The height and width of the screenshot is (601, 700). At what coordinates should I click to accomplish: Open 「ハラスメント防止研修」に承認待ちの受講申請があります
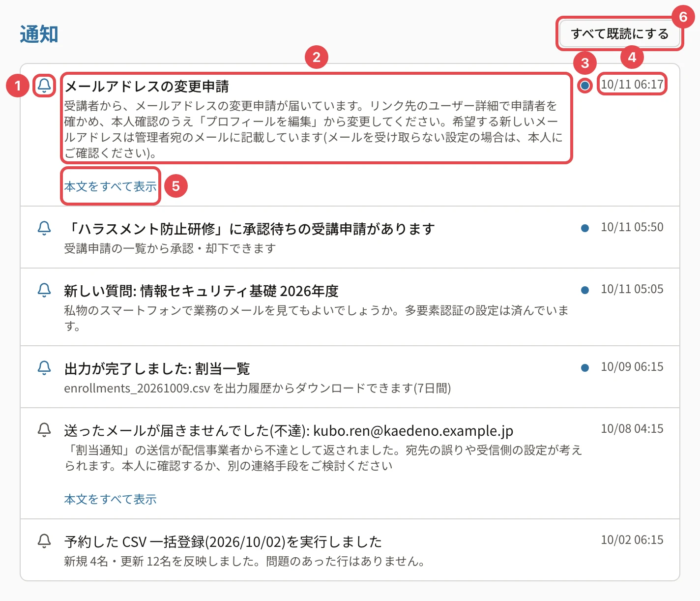[x=250, y=229]
